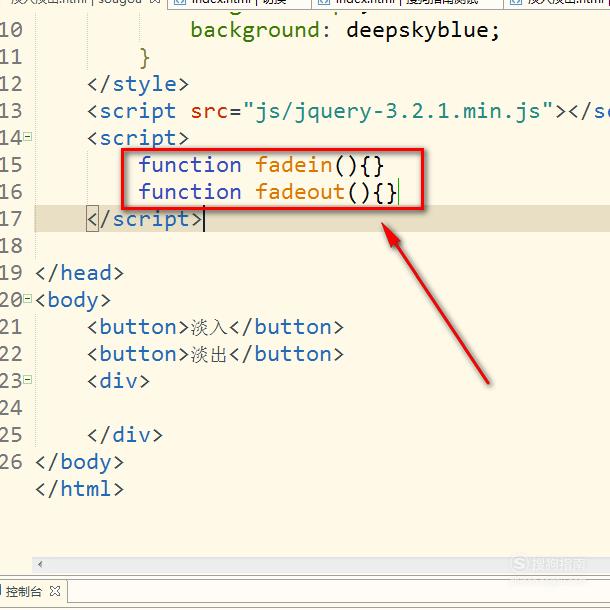This screenshot has height=610, width=610.
Task: Place cursor in 'function fadein(){}' line
Action: pyautogui.click(x=261, y=165)
